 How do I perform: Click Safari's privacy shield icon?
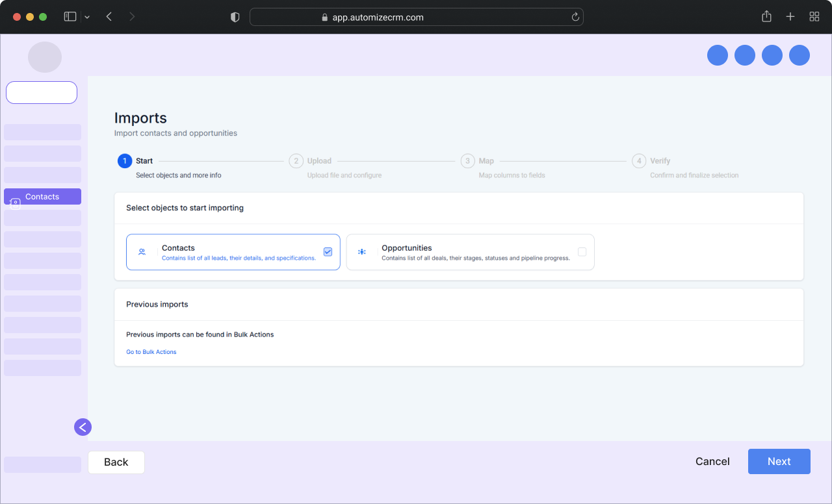[x=235, y=18]
